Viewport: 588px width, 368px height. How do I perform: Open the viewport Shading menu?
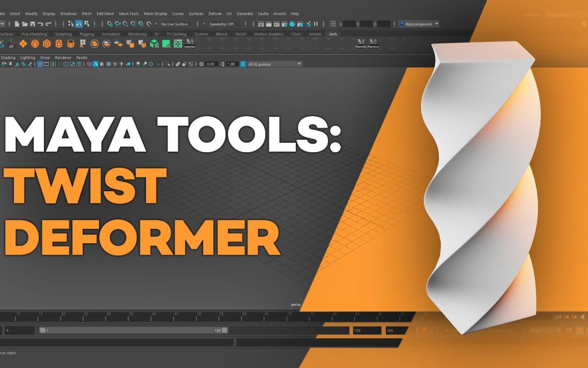point(8,58)
